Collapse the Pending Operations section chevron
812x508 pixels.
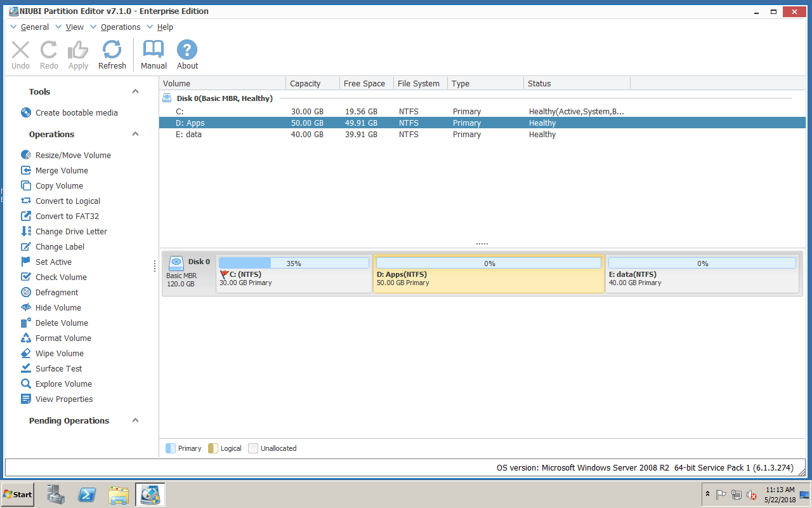[x=135, y=420]
